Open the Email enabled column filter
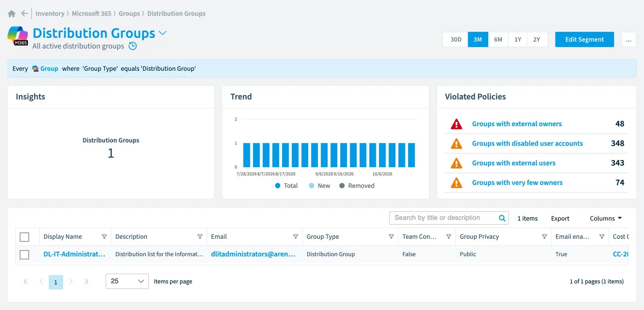 [x=602, y=237]
